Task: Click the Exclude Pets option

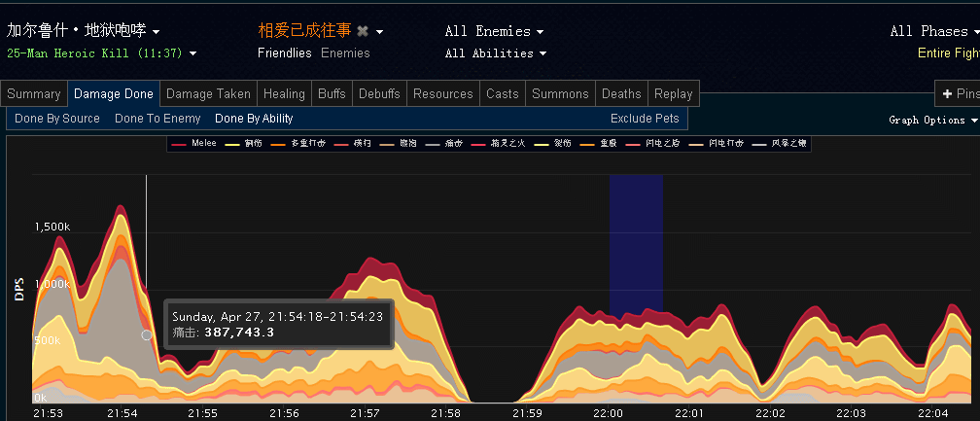Action: (645, 119)
